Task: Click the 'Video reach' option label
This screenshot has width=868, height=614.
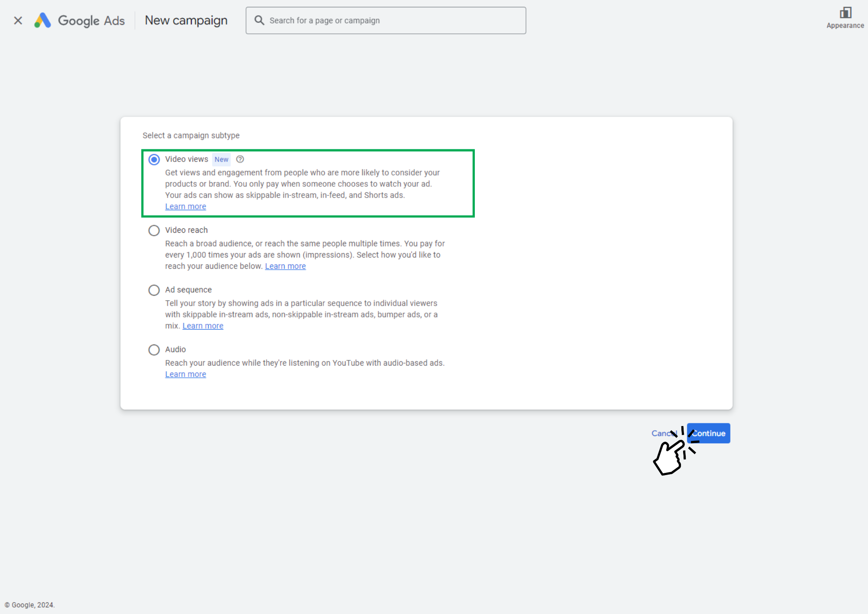Action: 186,230
